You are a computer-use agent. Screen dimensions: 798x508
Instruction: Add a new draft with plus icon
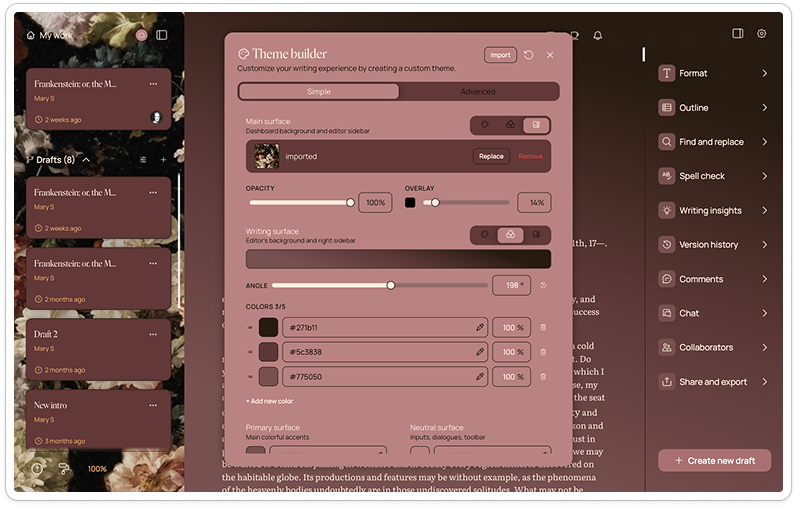click(163, 160)
